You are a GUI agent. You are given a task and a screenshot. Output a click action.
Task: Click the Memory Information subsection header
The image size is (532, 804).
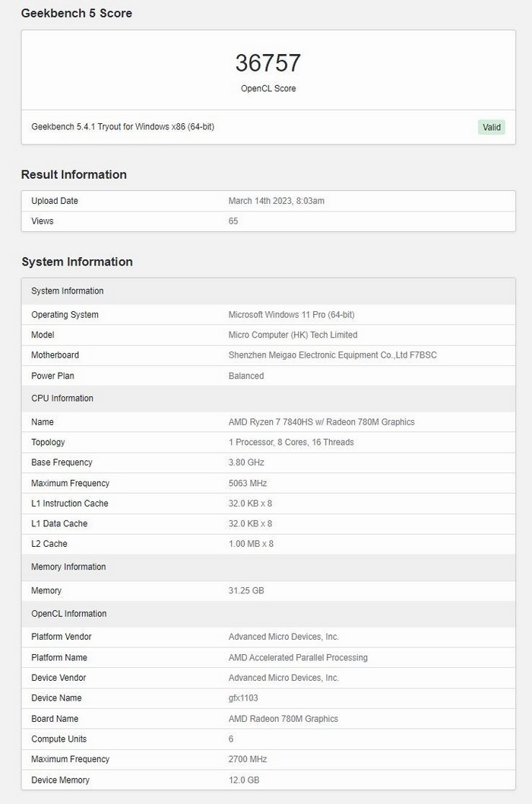(x=68, y=567)
